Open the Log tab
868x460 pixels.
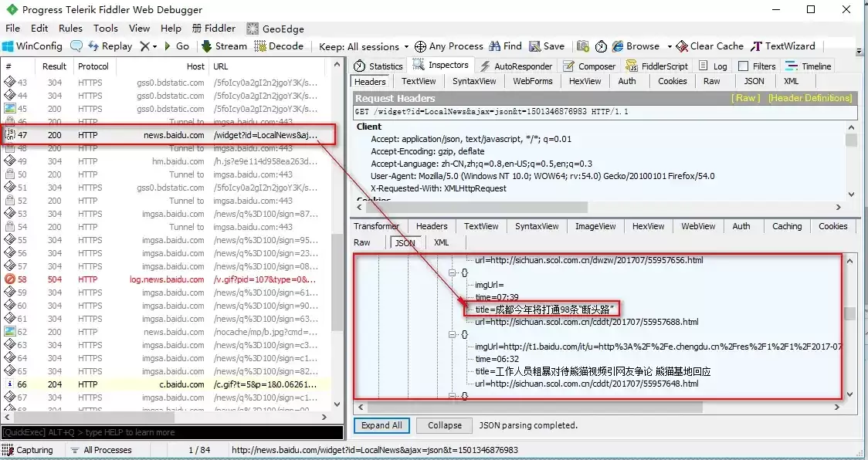point(713,66)
